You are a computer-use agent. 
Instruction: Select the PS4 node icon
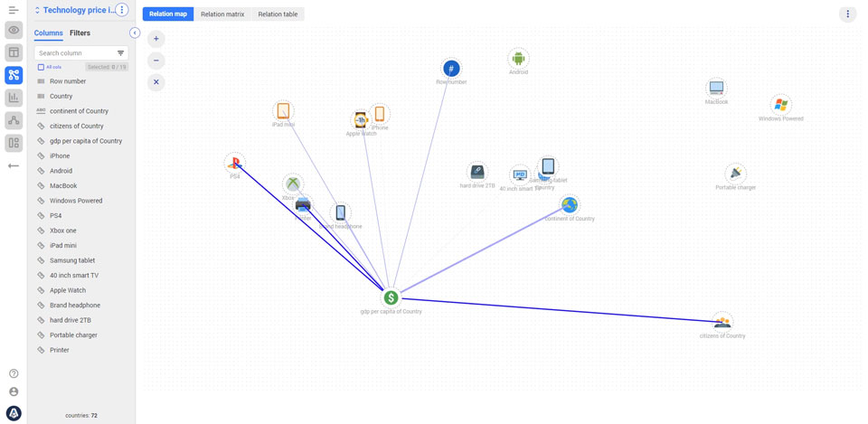[235, 163]
